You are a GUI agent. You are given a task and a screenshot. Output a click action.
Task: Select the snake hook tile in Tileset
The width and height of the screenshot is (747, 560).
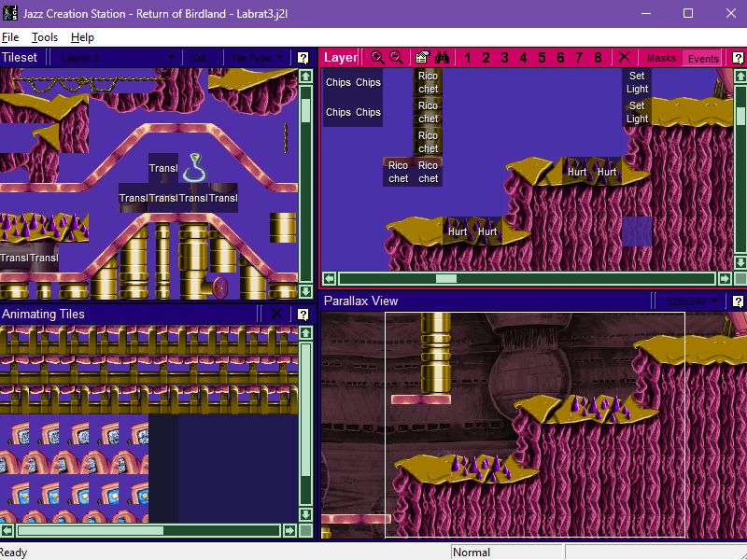pyautogui.click(x=193, y=168)
